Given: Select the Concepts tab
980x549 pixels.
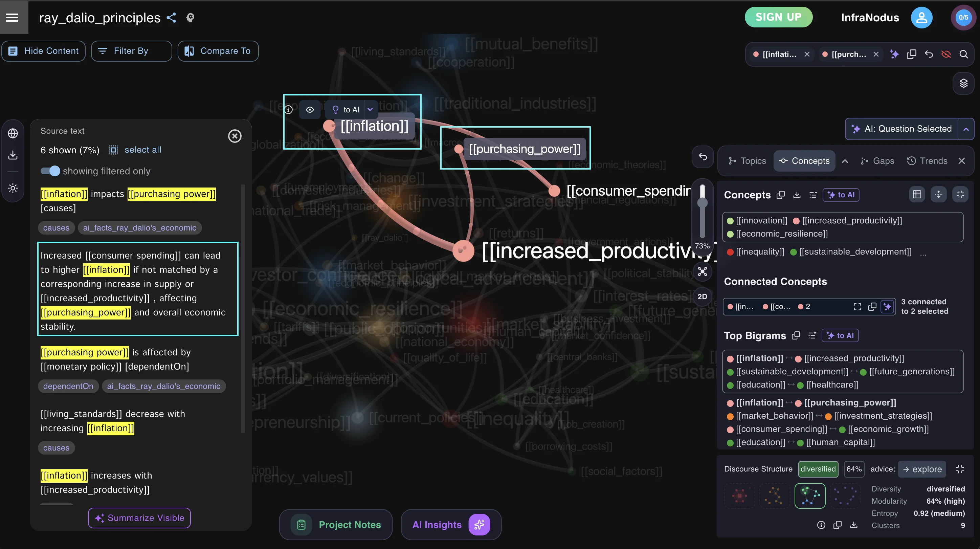Looking at the screenshot, I should tap(804, 161).
